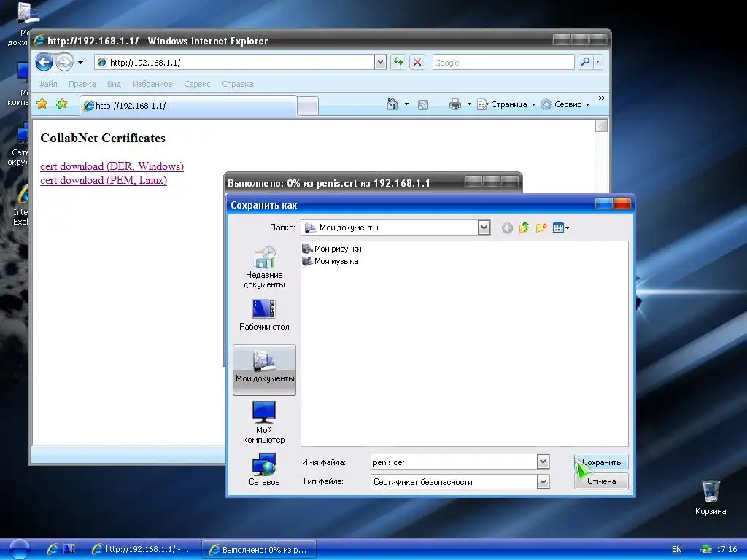Click the Home icon in IE toolbar
Viewport: 747px width, 560px height.
pos(392,104)
